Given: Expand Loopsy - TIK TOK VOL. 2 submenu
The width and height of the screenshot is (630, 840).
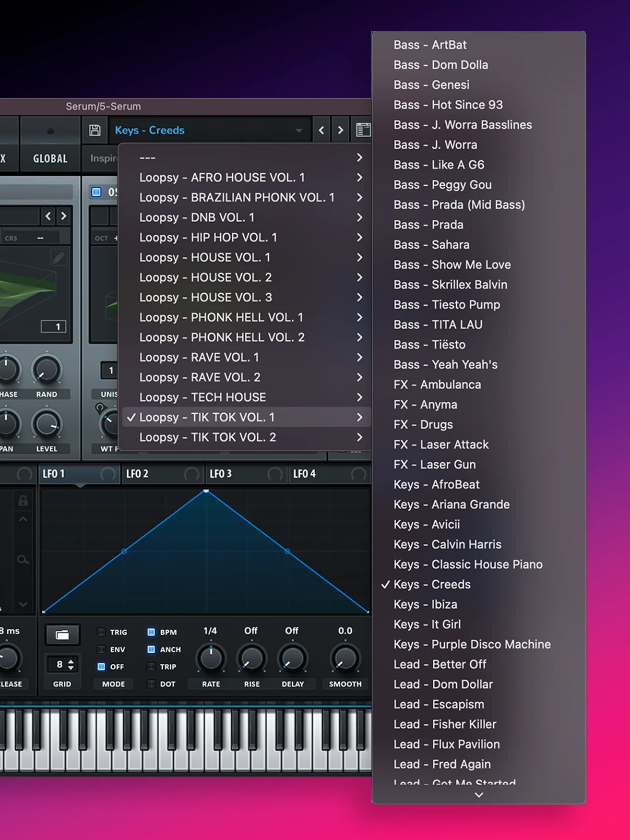Looking at the screenshot, I should tap(245, 437).
